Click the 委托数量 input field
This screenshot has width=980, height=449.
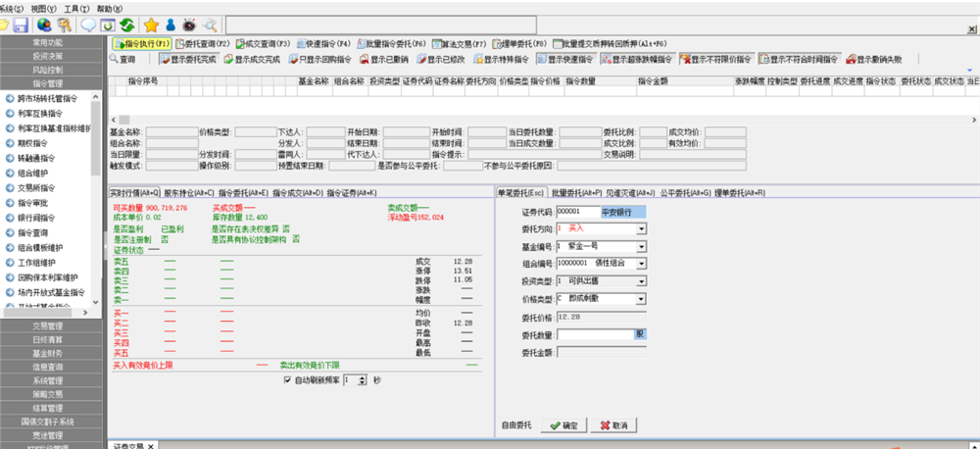pyautogui.click(x=596, y=334)
